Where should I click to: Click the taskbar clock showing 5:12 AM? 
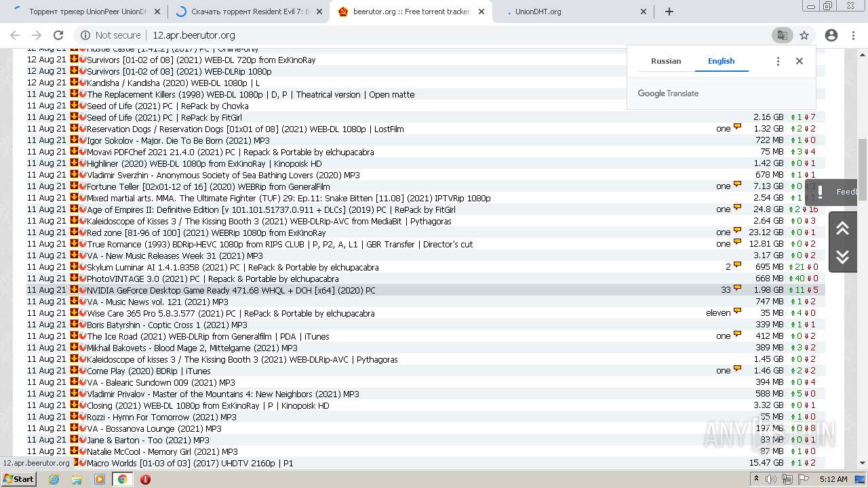(x=833, y=479)
